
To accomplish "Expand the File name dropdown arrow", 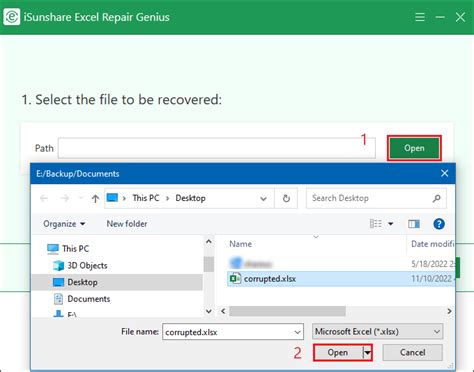I will pos(297,332).
